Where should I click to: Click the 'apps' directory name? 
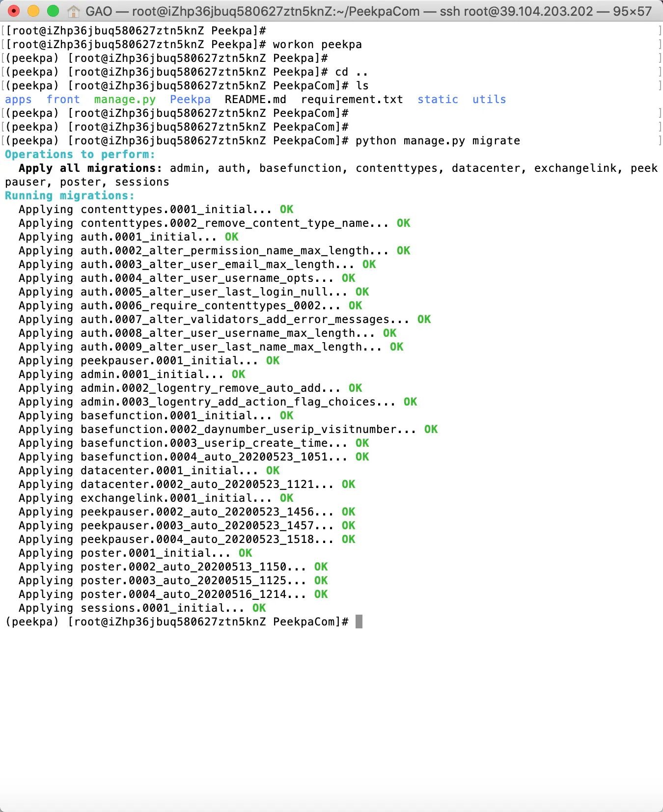18,100
